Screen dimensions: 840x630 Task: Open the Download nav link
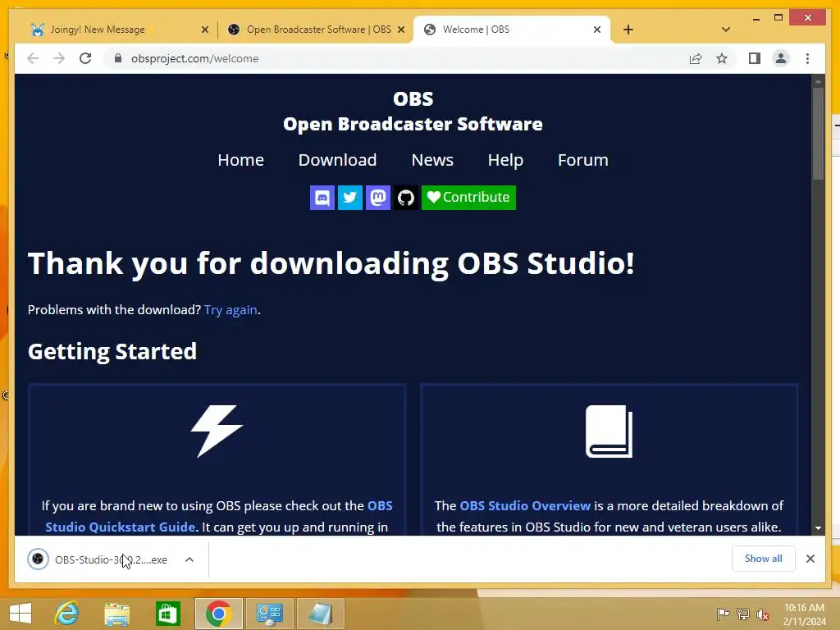pyautogui.click(x=337, y=160)
